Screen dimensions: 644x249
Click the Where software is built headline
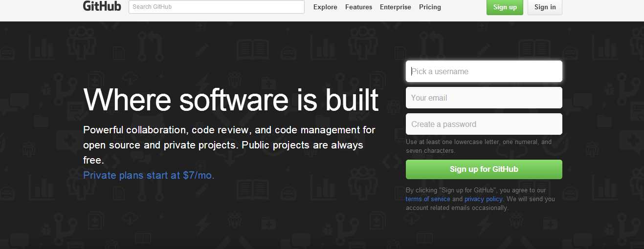tap(231, 100)
